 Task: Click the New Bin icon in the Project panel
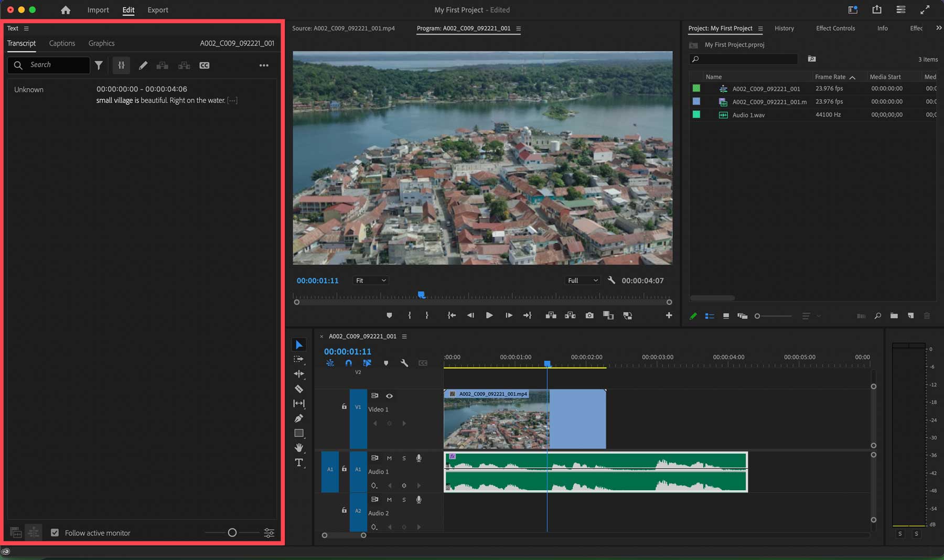pos(894,316)
